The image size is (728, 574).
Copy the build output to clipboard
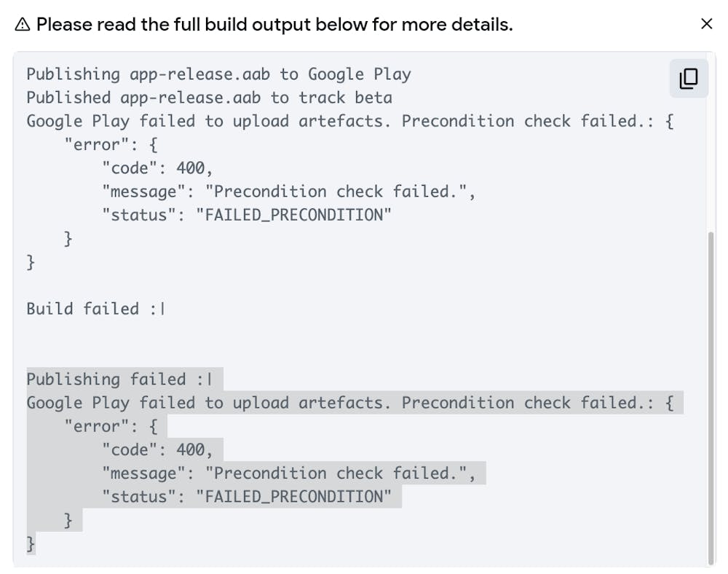pyautogui.click(x=688, y=79)
